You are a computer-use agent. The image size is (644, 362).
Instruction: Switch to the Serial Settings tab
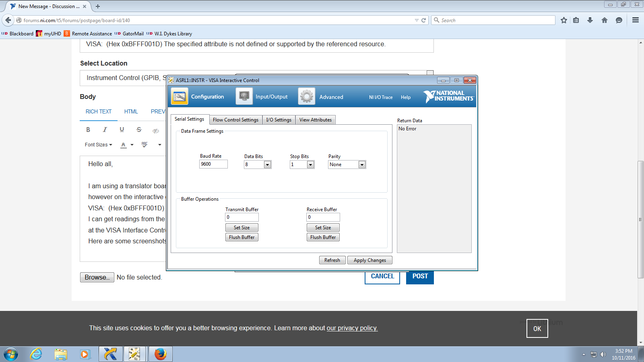[189, 119]
